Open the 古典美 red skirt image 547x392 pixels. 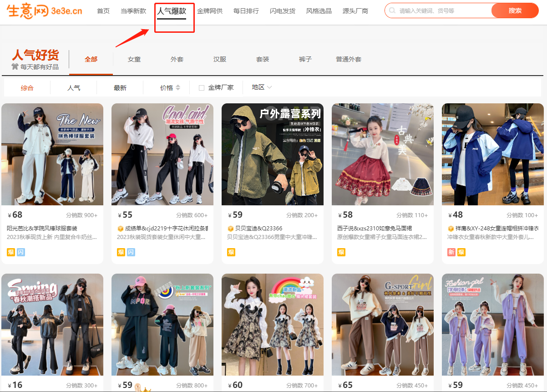click(x=383, y=154)
